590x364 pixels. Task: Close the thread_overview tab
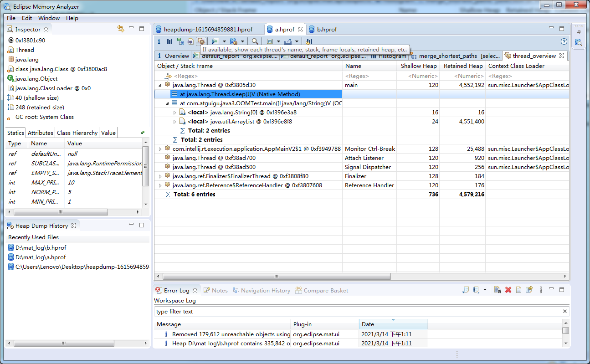[562, 56]
